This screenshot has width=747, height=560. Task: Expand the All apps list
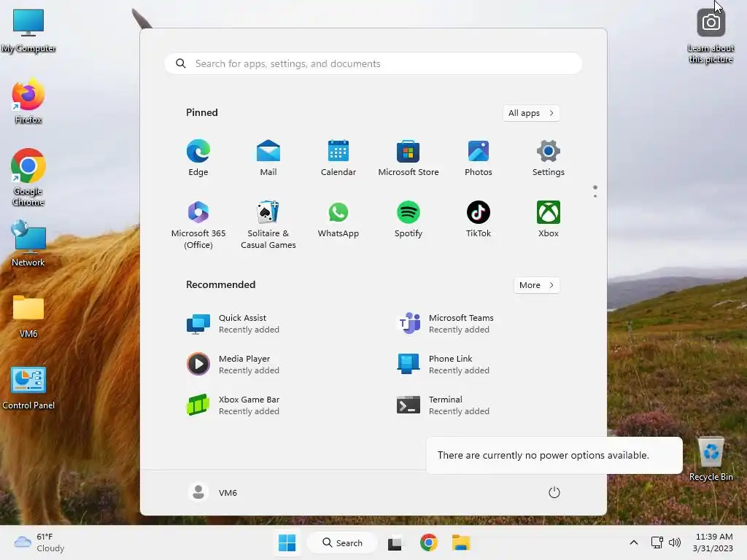click(x=531, y=113)
